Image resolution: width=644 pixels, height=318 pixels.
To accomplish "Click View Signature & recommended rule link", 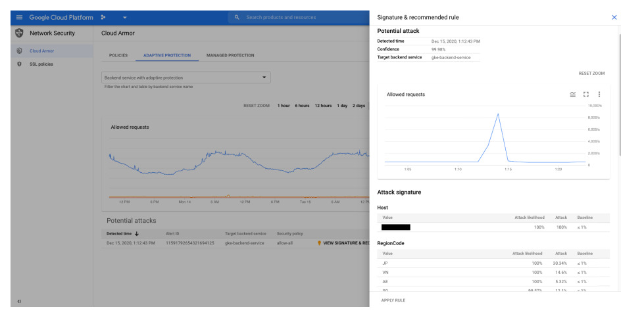I will pos(346,243).
